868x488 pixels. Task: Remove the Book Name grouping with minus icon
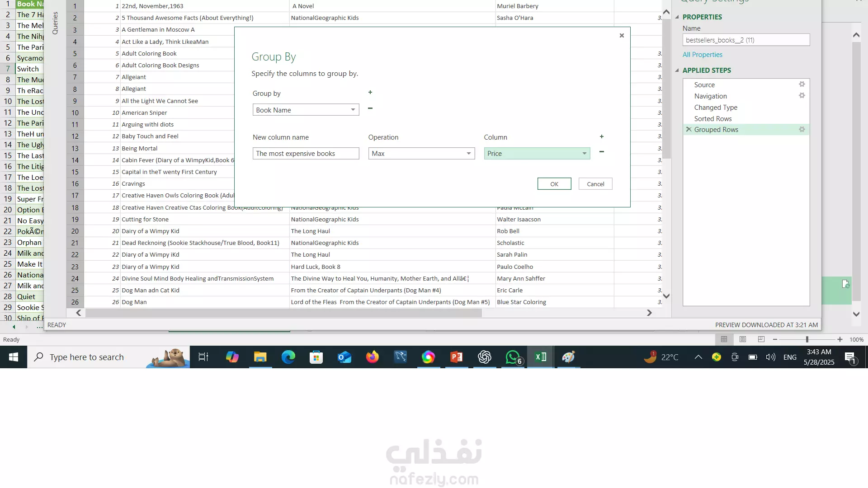370,108
